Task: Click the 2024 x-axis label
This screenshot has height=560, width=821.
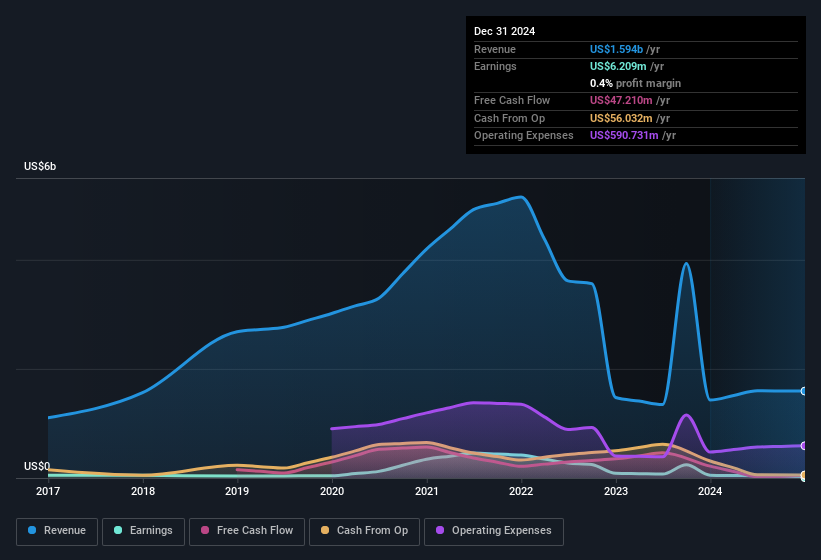Action: (x=710, y=491)
